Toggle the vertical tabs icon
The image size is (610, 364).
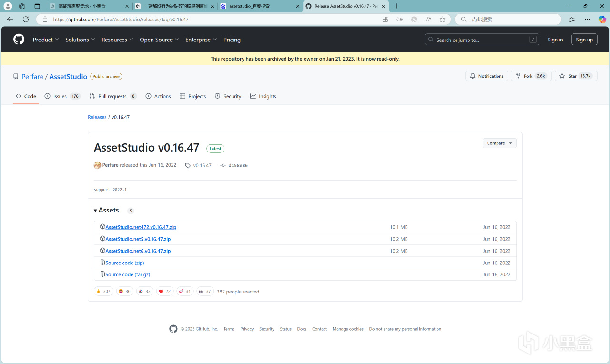[x=37, y=6]
